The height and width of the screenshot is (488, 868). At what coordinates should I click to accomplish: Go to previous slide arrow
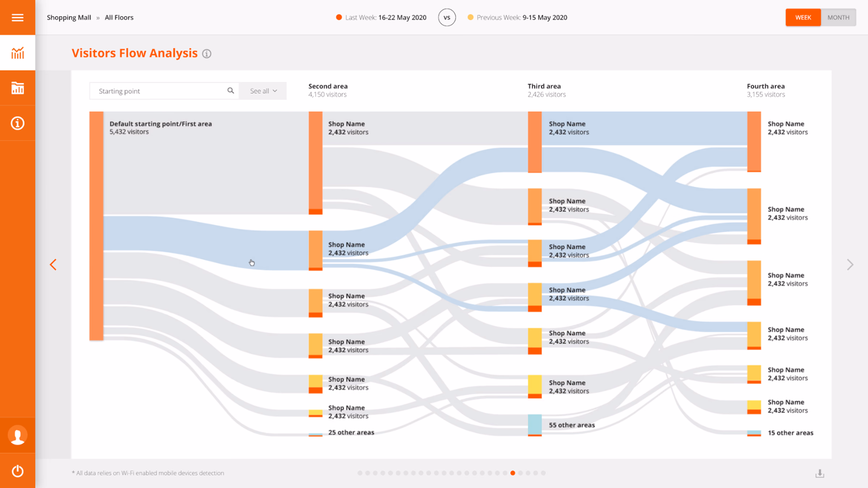[53, 265]
